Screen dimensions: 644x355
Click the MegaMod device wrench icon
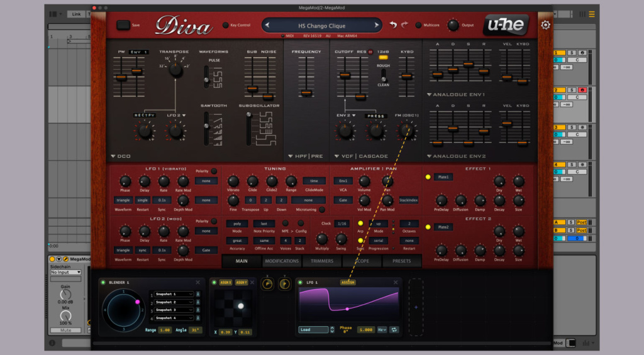(x=65, y=259)
